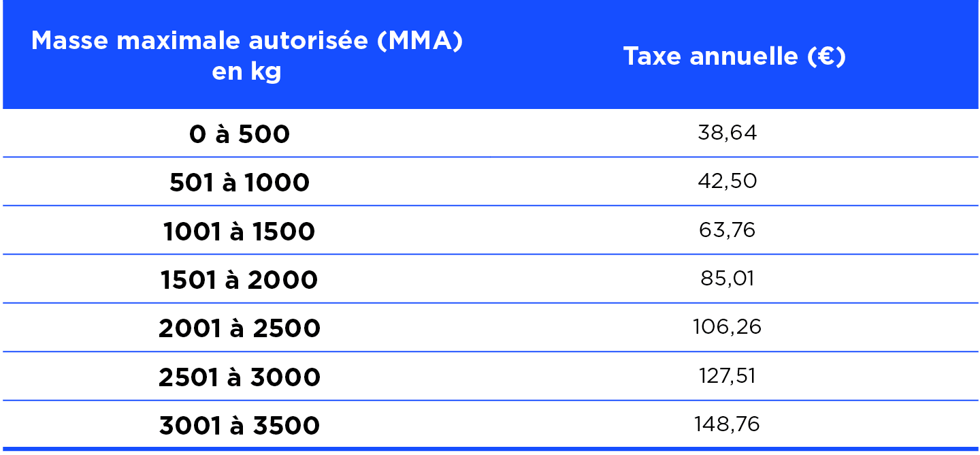Click the 'en kg' text in header

click(246, 72)
